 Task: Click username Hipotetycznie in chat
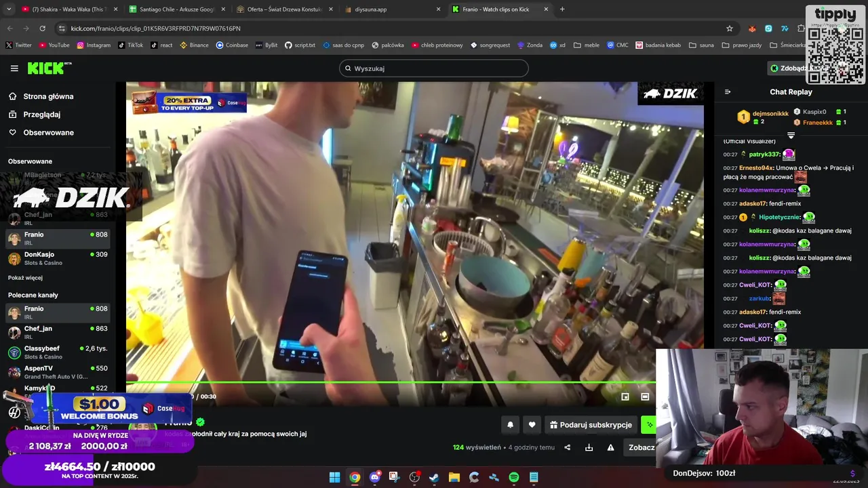tap(779, 218)
